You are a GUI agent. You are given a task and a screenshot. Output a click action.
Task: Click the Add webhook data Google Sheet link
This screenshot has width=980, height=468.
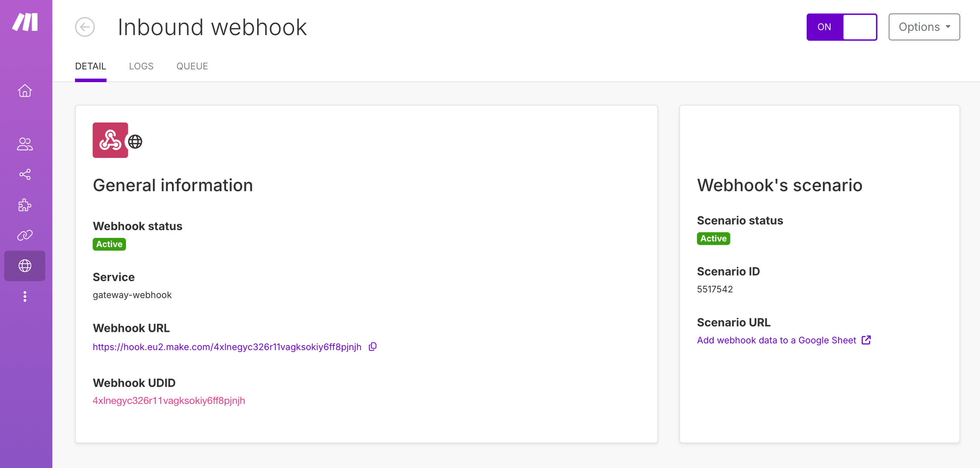[776, 340]
